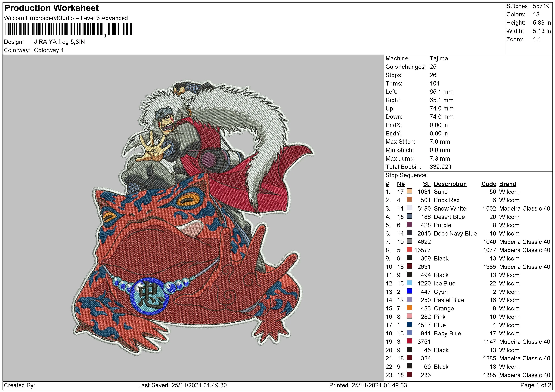Click the Max Jump value '7.3 mm'

[x=440, y=159]
